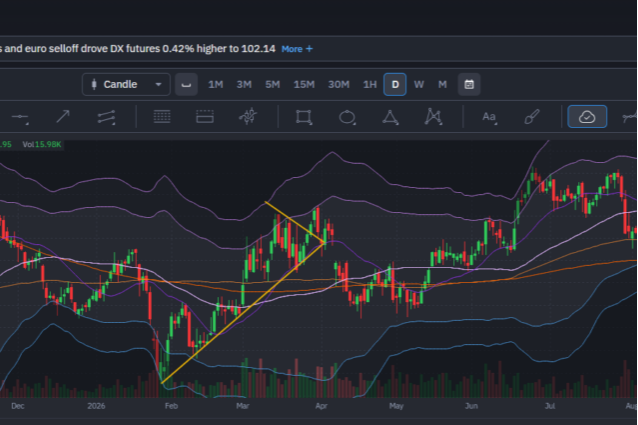Click the Vol 15.98K indicator label
This screenshot has width=638, height=425.
click(x=42, y=144)
